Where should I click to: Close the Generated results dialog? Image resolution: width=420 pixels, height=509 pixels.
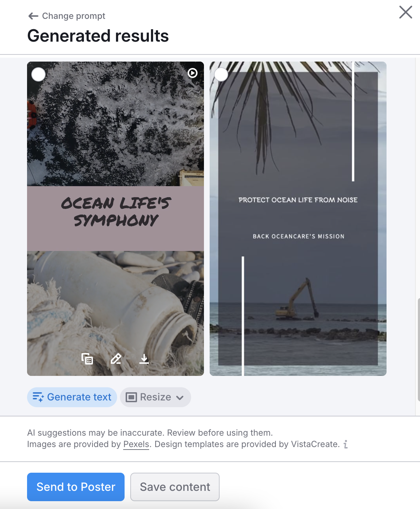405,12
